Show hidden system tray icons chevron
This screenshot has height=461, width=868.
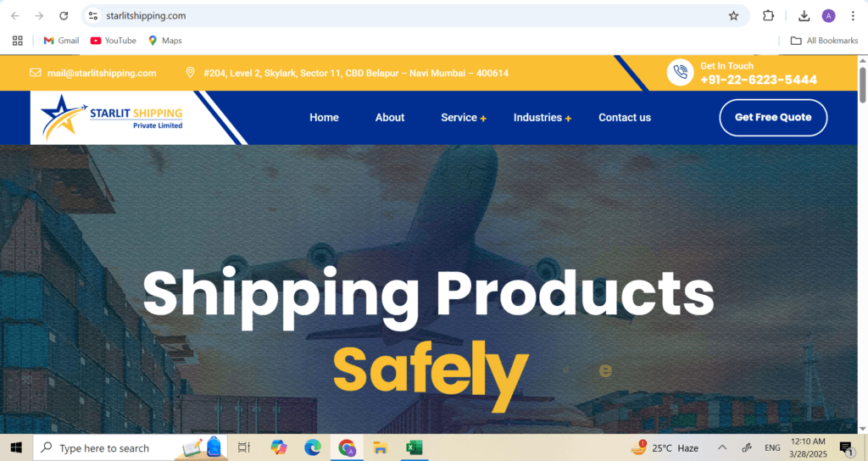click(x=722, y=447)
